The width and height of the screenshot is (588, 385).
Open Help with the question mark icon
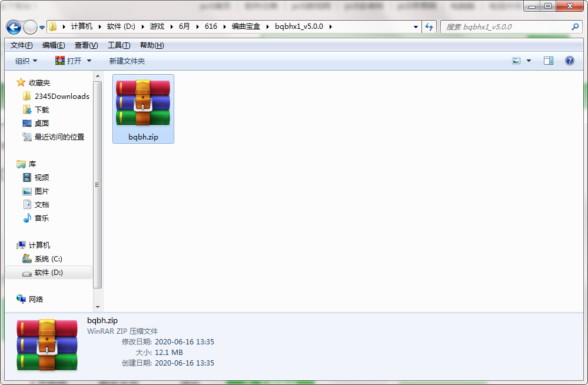[569, 61]
